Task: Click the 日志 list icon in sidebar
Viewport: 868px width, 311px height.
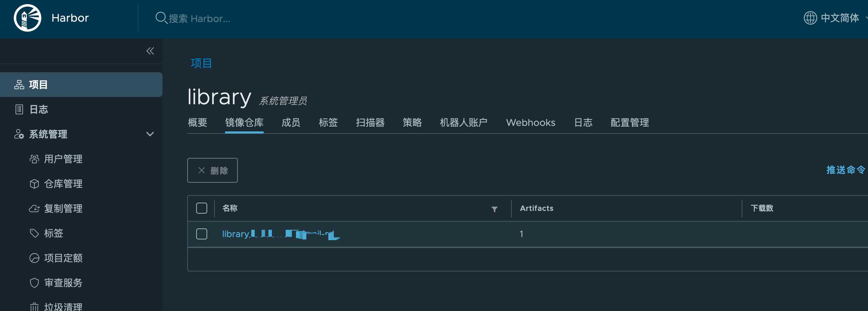Action: click(19, 109)
